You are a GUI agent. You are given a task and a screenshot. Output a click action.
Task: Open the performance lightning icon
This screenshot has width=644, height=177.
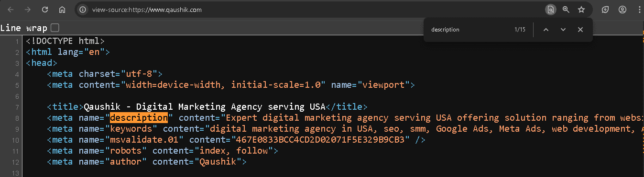605,10
